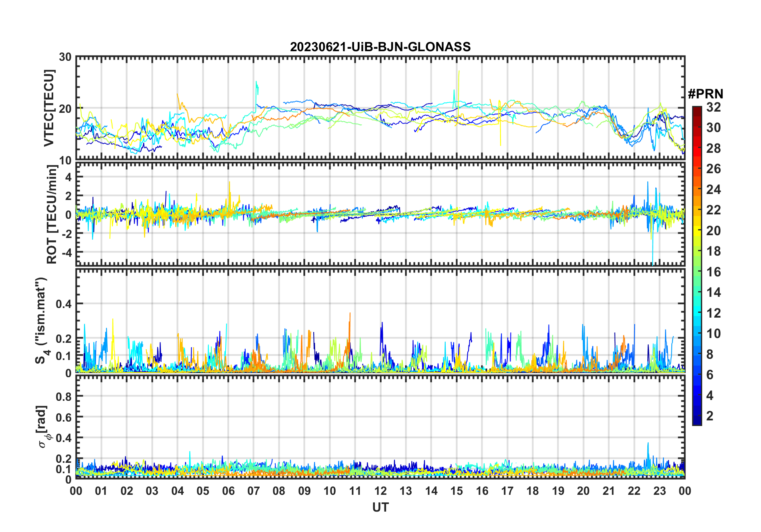Click the plot title 20230621-UiB-BJN-GLONASS

point(380,47)
